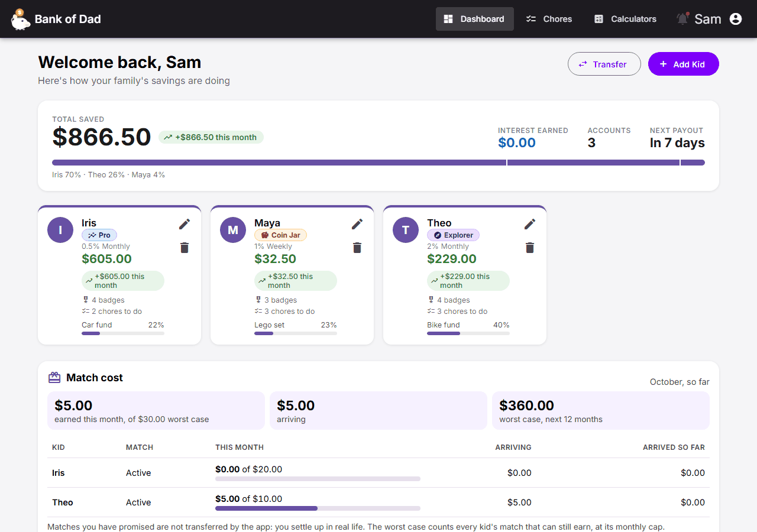
Task: Click Maya's Lego set progress bar
Action: click(x=296, y=333)
